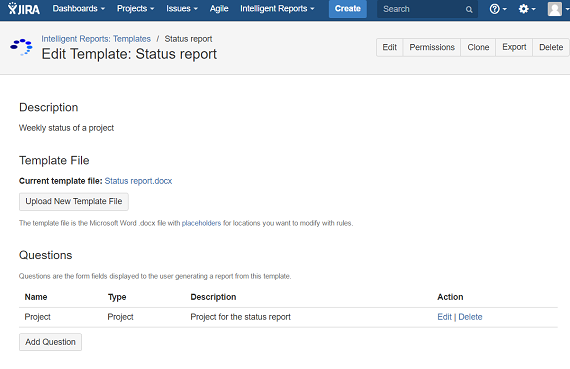
Task: Click the Name column header
Action: (x=36, y=297)
